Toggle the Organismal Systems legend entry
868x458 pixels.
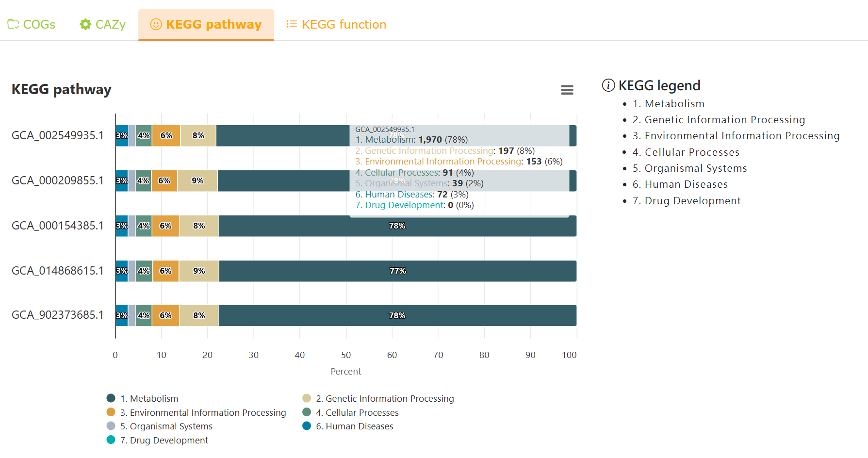[166, 426]
